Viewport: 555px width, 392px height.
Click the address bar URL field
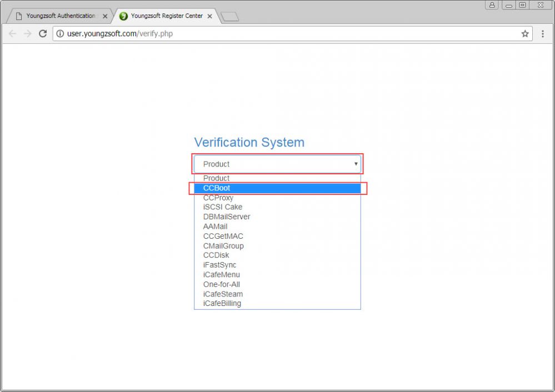[x=292, y=34]
